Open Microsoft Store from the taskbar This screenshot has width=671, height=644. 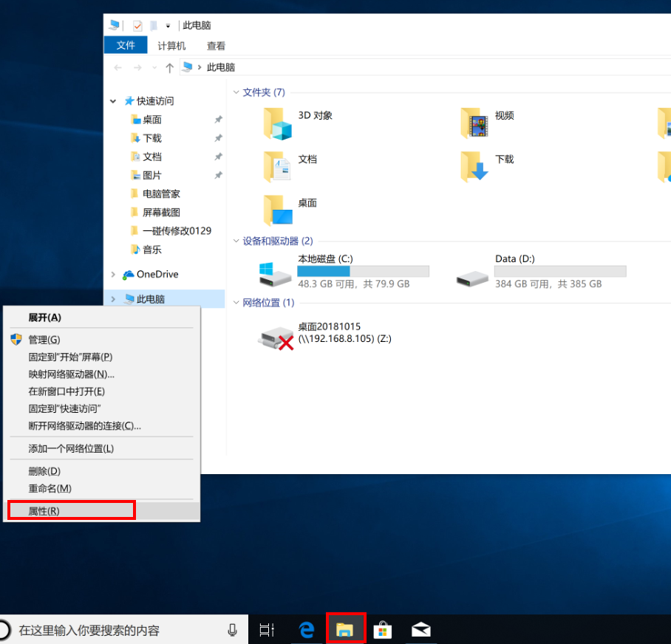(382, 629)
